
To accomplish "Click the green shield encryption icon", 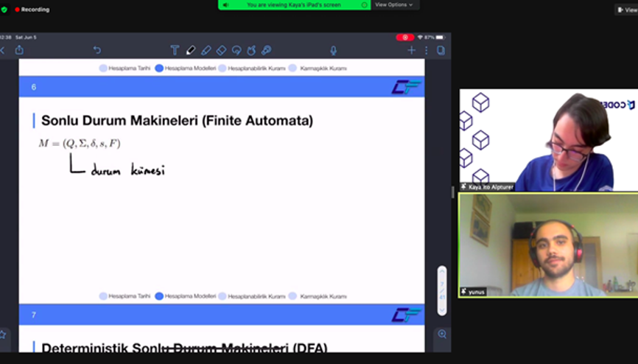I will click(x=4, y=10).
